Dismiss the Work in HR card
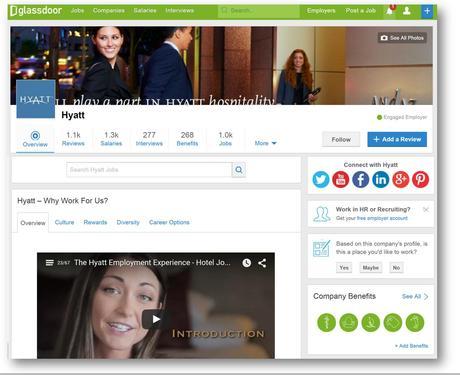Viewport: 460px width, 375px height. (426, 210)
